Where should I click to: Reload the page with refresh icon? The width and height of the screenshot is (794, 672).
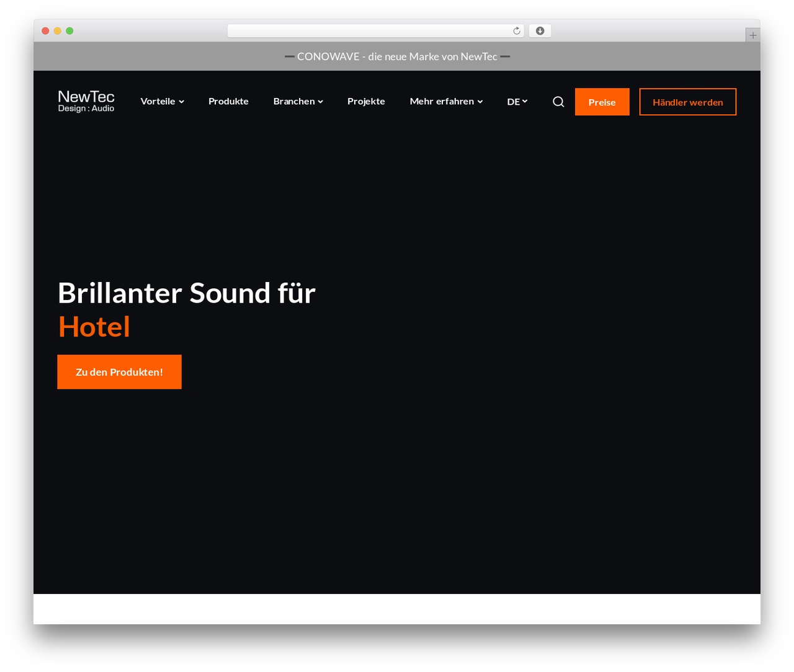pos(517,31)
